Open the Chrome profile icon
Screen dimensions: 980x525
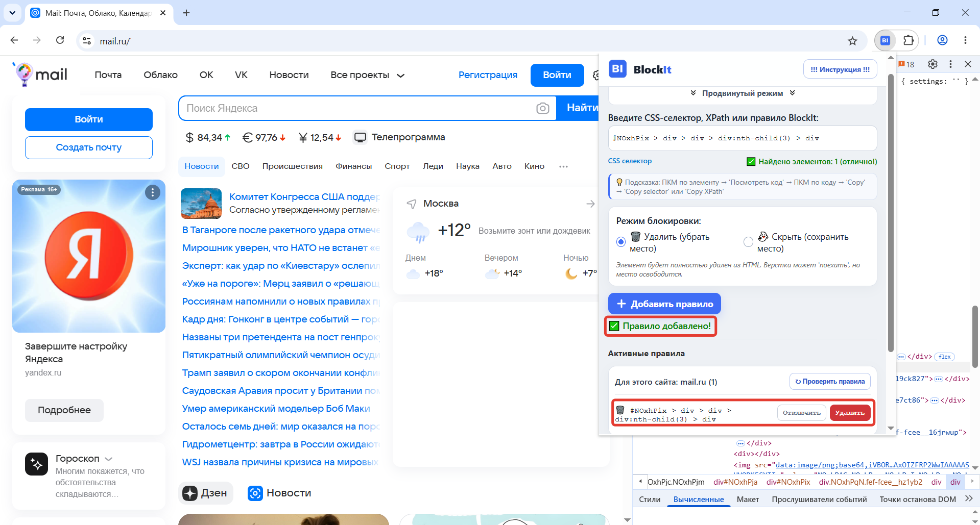(x=942, y=41)
